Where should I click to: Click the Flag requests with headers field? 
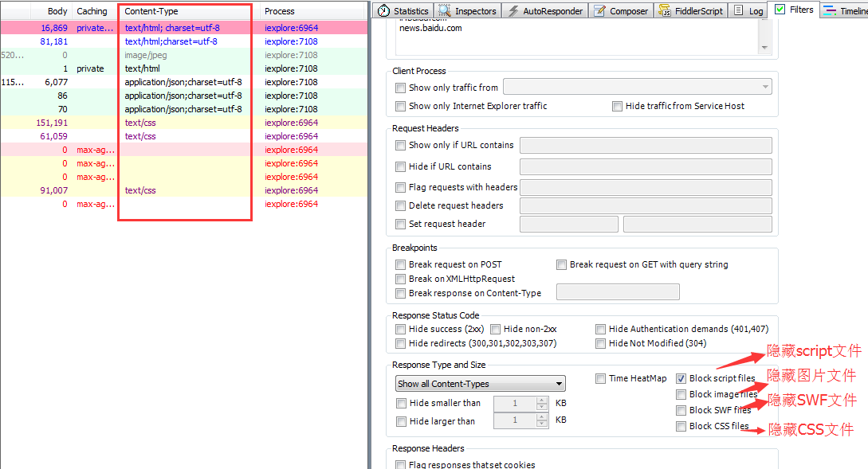click(x=646, y=187)
